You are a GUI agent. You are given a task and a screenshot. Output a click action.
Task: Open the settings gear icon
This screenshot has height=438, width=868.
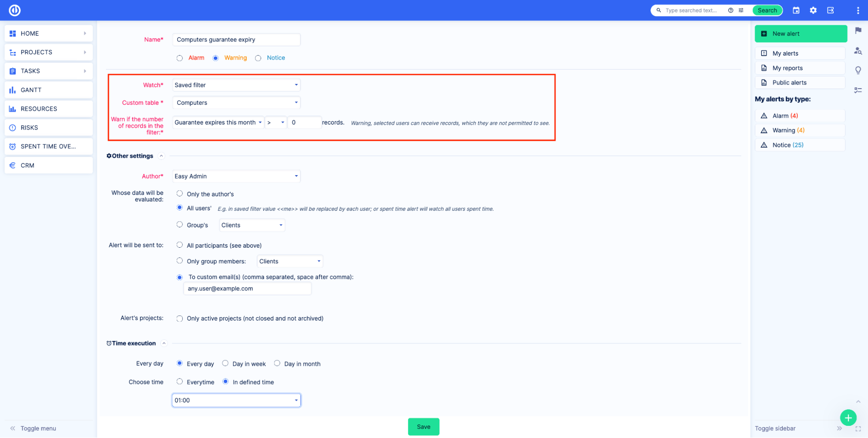pyautogui.click(x=813, y=10)
